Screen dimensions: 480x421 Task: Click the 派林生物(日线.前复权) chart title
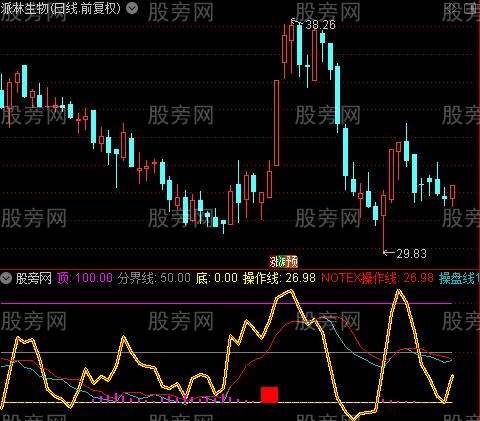(x=60, y=8)
